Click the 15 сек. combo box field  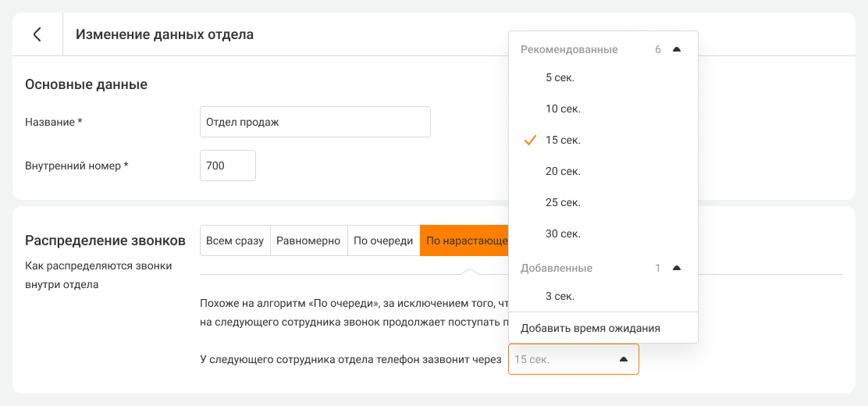(560, 359)
